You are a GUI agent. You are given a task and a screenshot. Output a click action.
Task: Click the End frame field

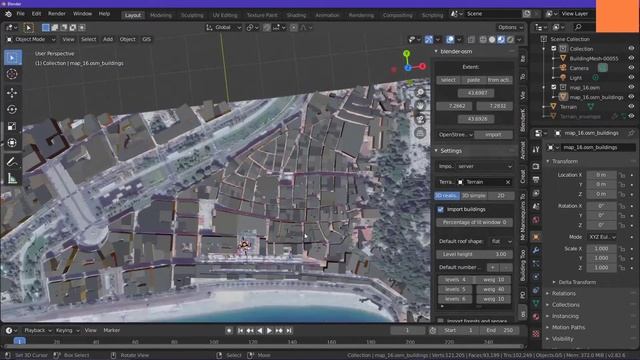pyautogui.click(x=500, y=330)
